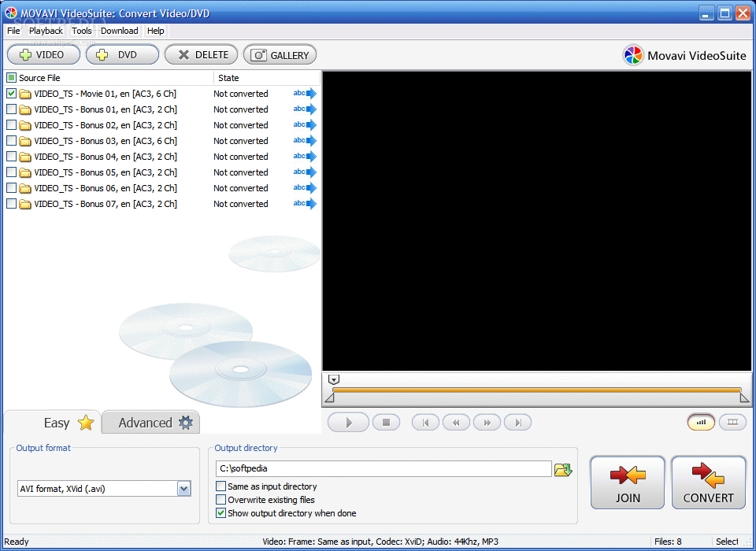Screen dimensions: 756x551
Task: Disable Show output directory when done
Action: point(220,513)
